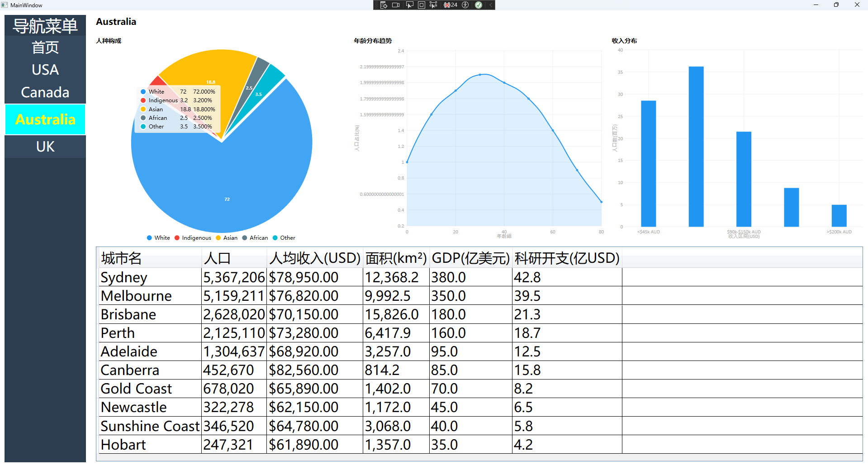Click the <$45k AUD income bar
Screen dimensions: 868x465
[x=648, y=164]
